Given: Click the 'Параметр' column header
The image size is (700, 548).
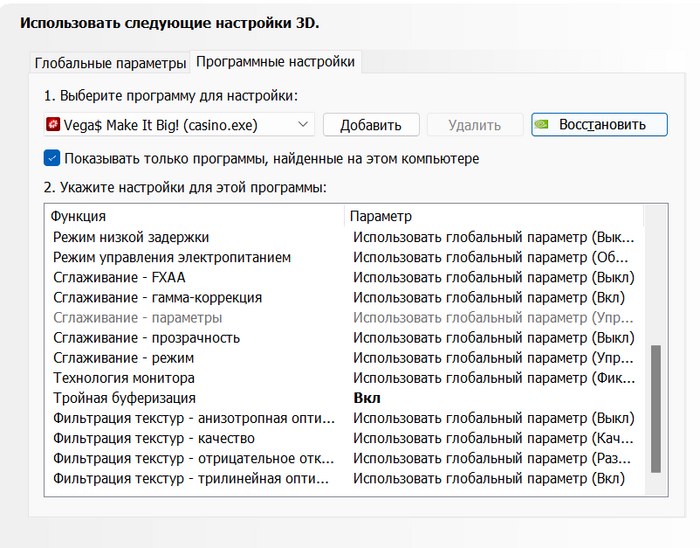Looking at the screenshot, I should (x=381, y=216).
